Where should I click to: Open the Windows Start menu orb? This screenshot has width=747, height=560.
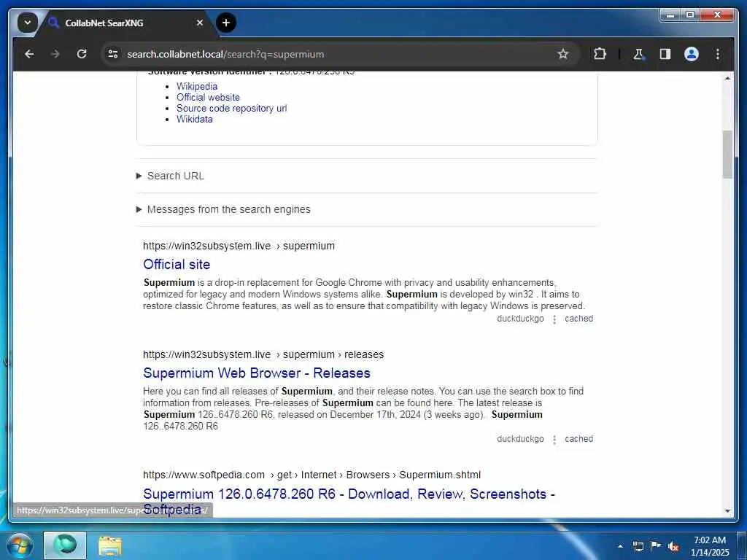[x=19, y=545]
